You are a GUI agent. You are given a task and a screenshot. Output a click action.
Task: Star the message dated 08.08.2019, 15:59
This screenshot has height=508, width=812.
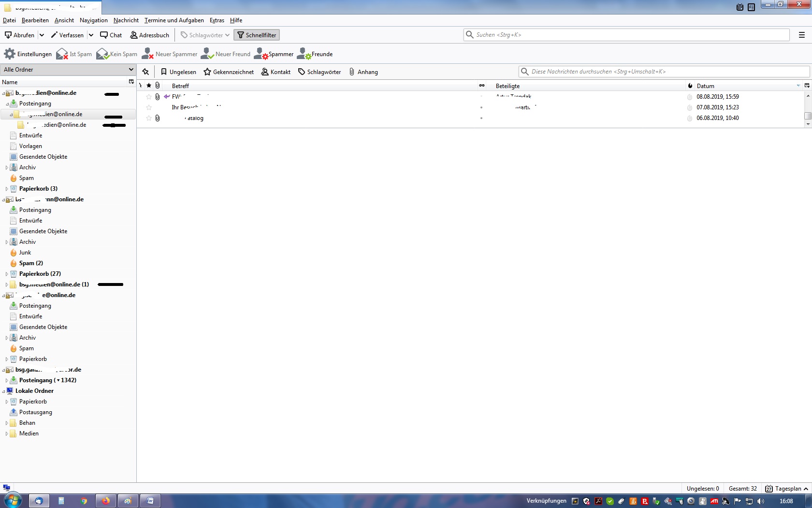[x=149, y=97]
